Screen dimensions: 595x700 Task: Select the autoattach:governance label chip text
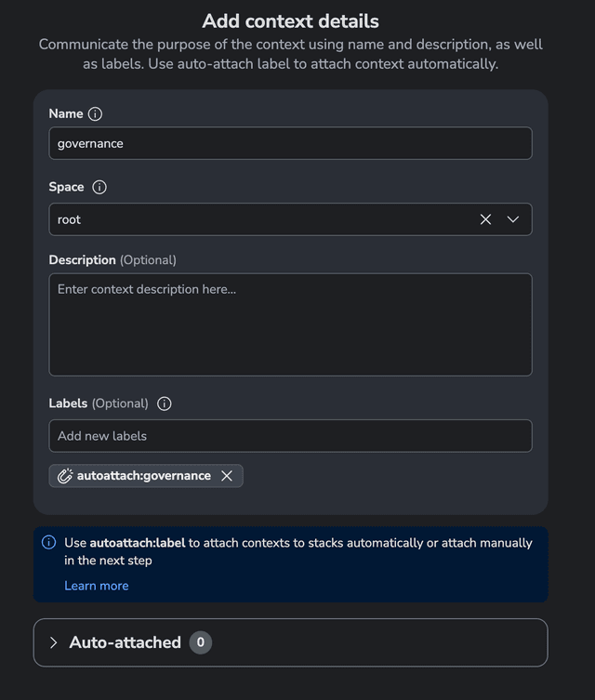pos(144,476)
